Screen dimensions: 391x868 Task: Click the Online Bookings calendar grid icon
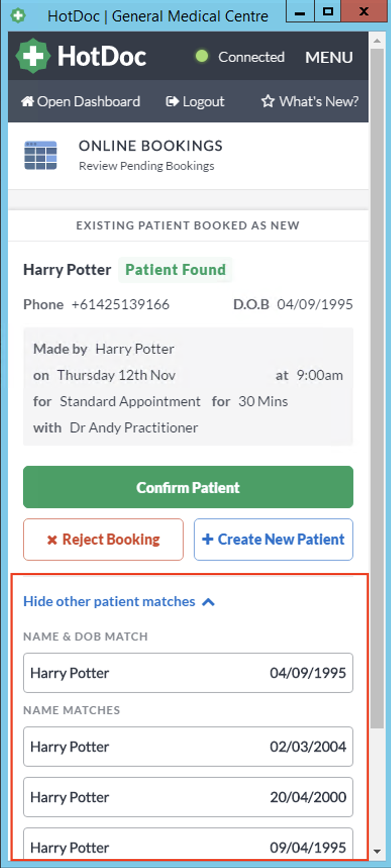pos(40,156)
